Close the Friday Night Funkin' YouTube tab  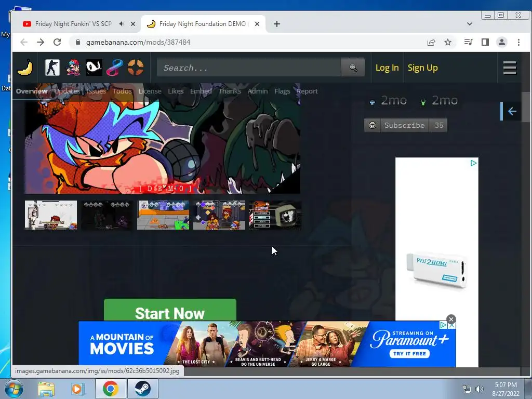[x=133, y=24]
